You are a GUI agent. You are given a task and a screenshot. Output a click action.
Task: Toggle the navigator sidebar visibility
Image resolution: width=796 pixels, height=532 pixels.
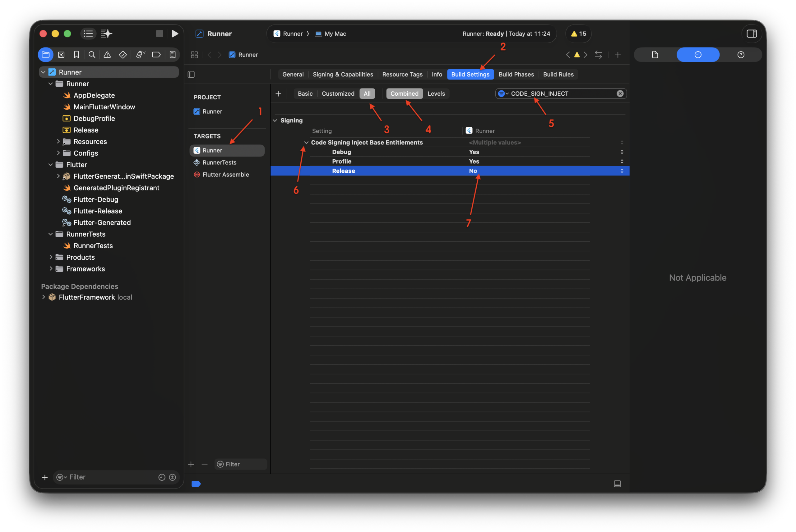pos(88,34)
